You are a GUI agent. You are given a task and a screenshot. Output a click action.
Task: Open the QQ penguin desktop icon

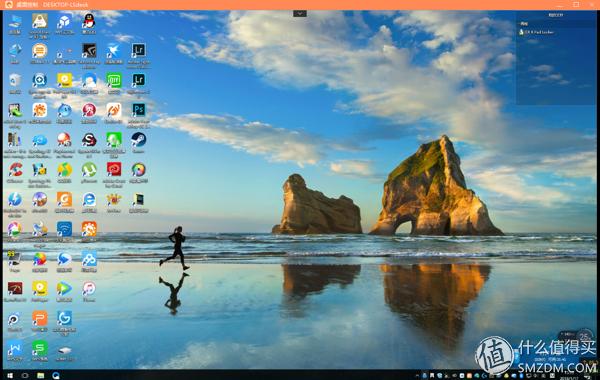(x=89, y=22)
